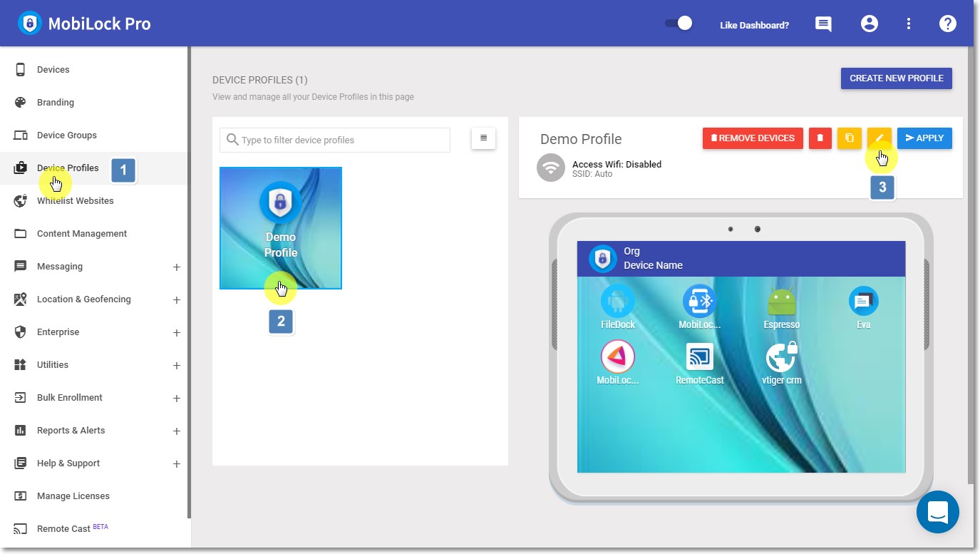Viewport: 980px width, 554px height.
Task: Edit profile with pencil icon
Action: coord(880,138)
